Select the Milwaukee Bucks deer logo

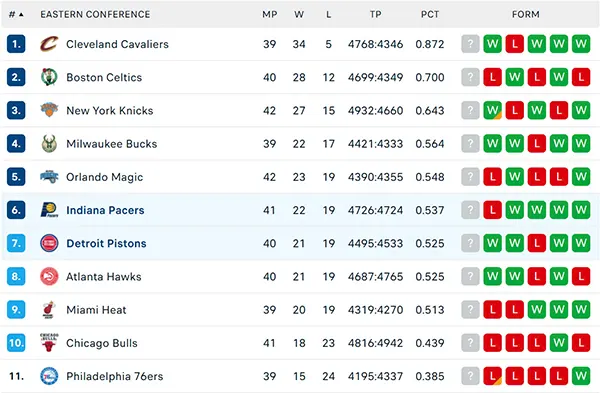49,144
